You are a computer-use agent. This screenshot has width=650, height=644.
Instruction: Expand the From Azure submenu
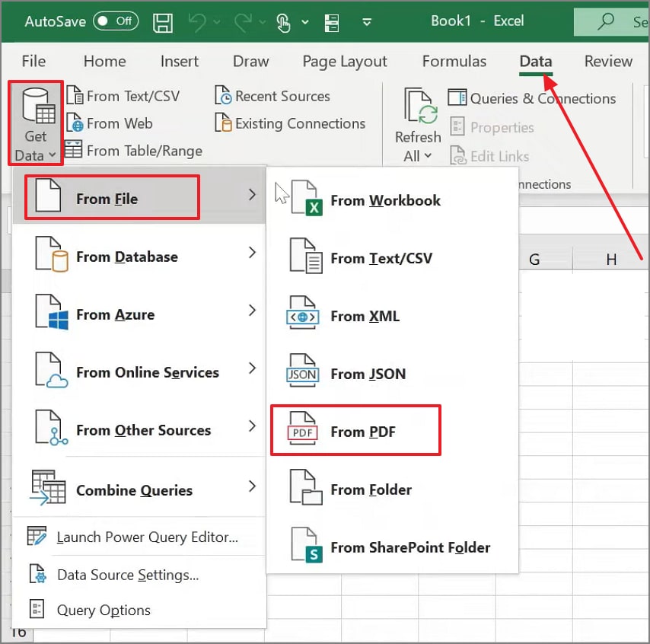click(116, 314)
